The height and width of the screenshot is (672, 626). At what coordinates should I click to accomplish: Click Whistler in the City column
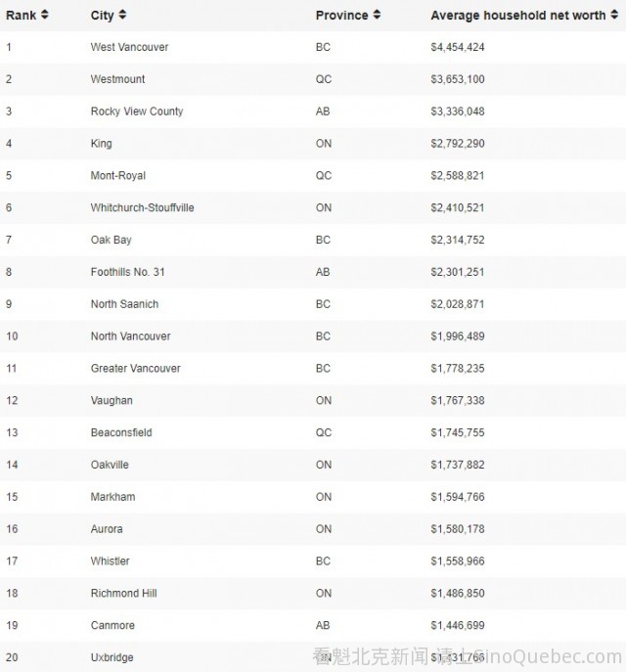tap(110, 561)
